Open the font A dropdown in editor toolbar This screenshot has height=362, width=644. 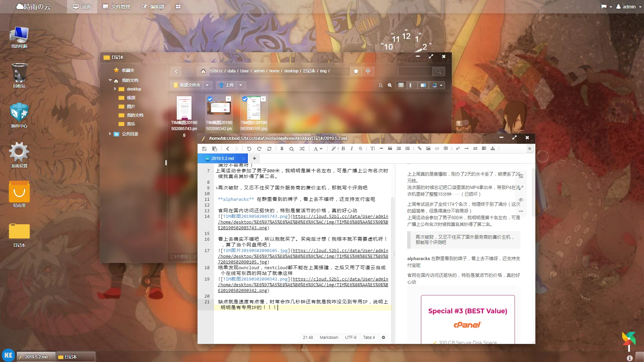pos(318,148)
